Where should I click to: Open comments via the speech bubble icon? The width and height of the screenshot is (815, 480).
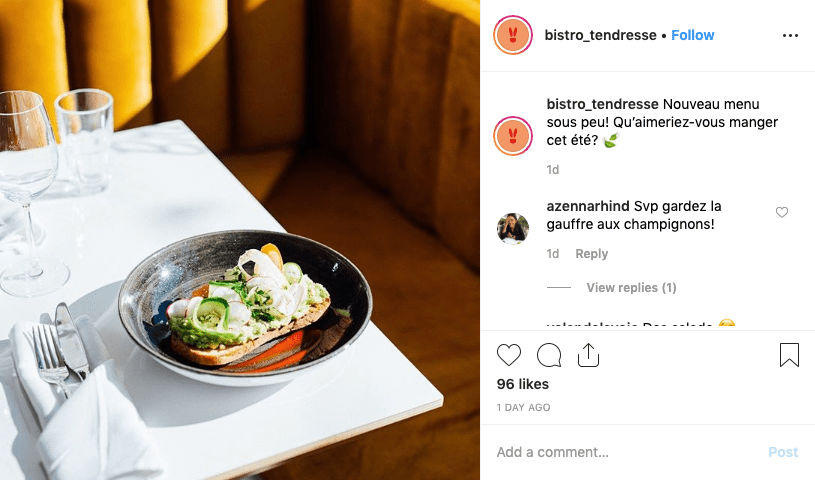(x=549, y=355)
